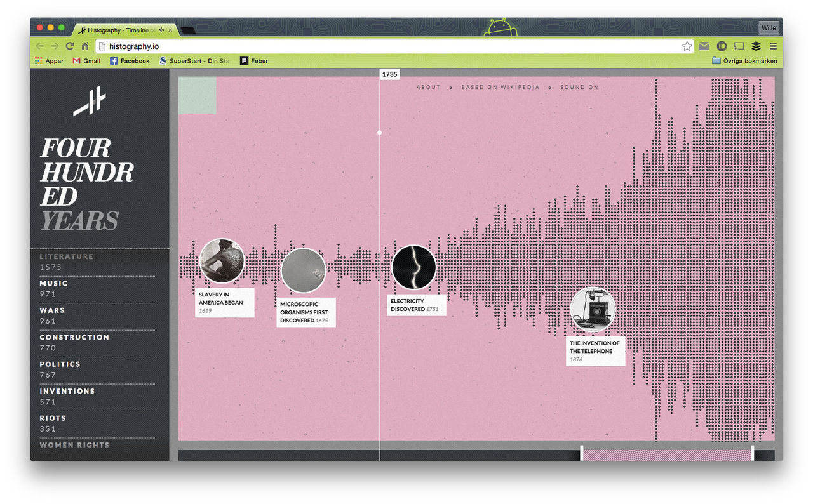Open the About link
813x504 pixels.
pyautogui.click(x=428, y=87)
